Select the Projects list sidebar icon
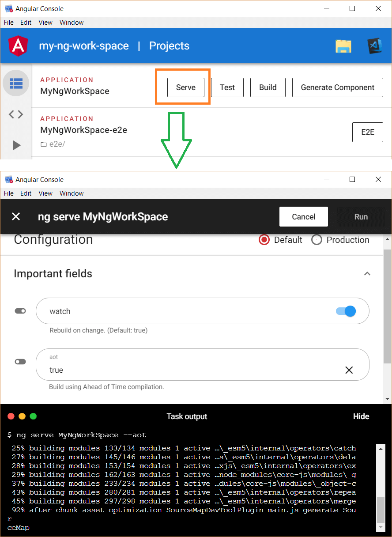The image size is (392, 537). (x=16, y=83)
